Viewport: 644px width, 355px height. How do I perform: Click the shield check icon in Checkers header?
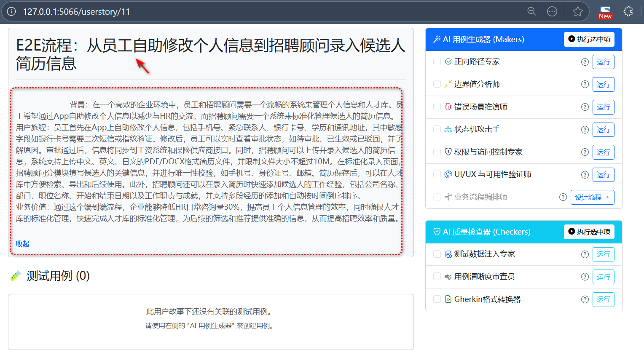click(437, 232)
